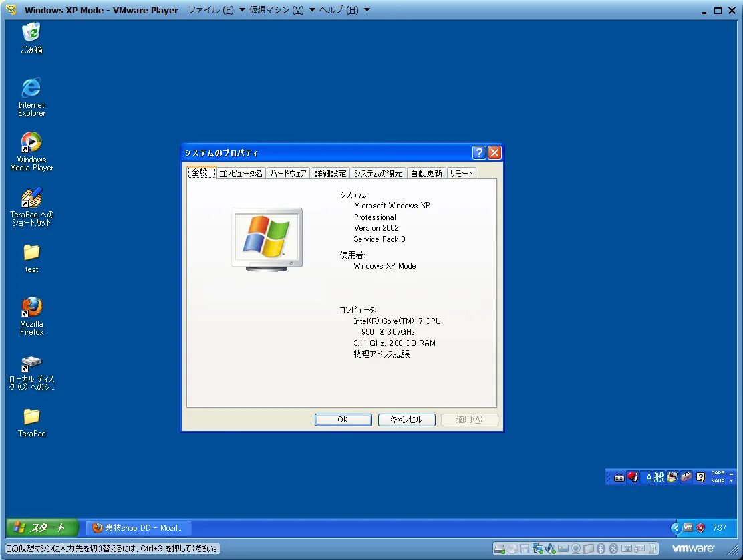Switch to the リモート tab

pyautogui.click(x=462, y=173)
